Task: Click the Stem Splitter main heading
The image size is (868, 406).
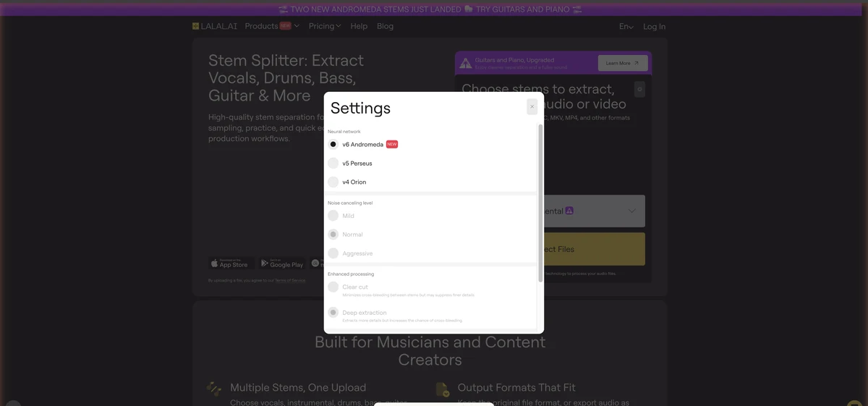Action: point(286,78)
